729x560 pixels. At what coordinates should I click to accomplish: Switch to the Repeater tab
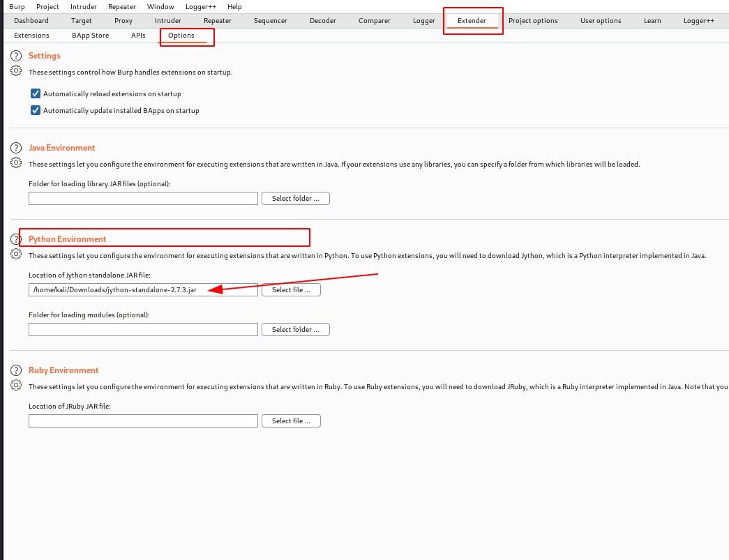(x=217, y=20)
